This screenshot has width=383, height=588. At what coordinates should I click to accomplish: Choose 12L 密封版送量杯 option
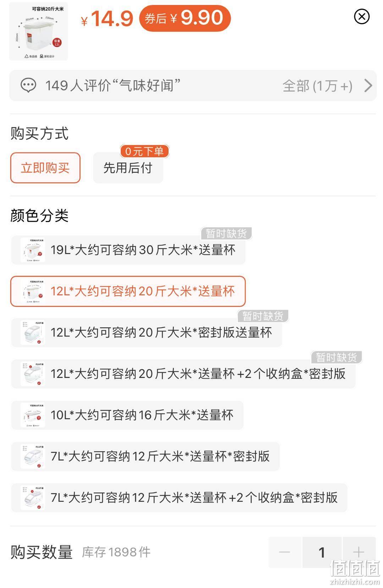tap(147, 333)
